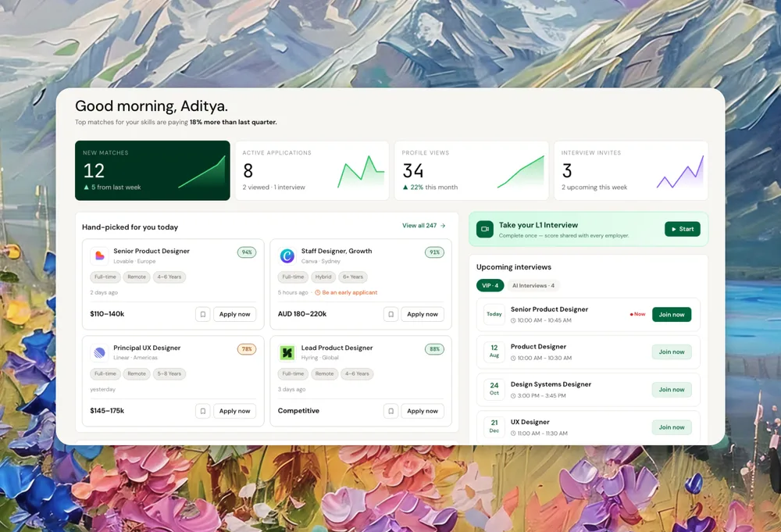Join now the Design Systems Designer interview
Viewport: 781px width, 532px height.
point(672,390)
